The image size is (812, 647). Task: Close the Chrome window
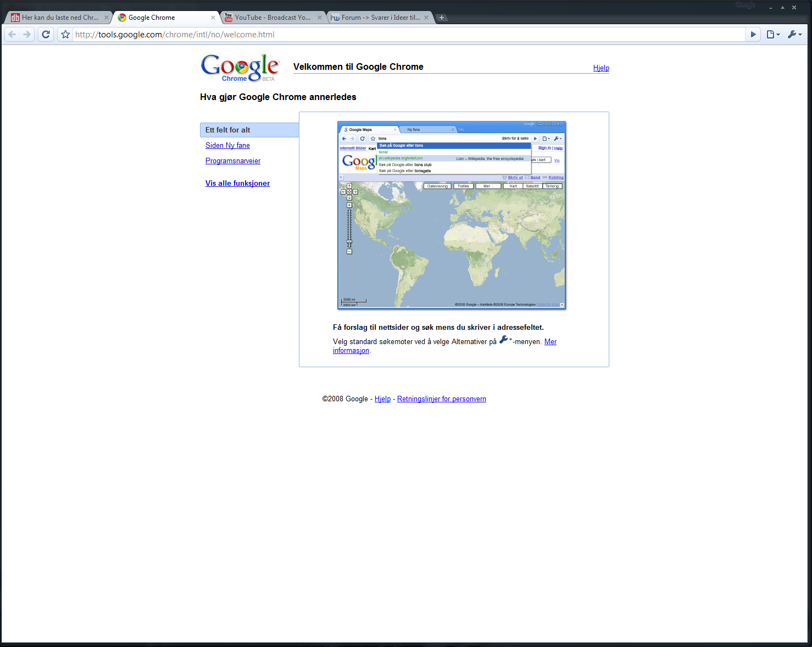(x=794, y=8)
